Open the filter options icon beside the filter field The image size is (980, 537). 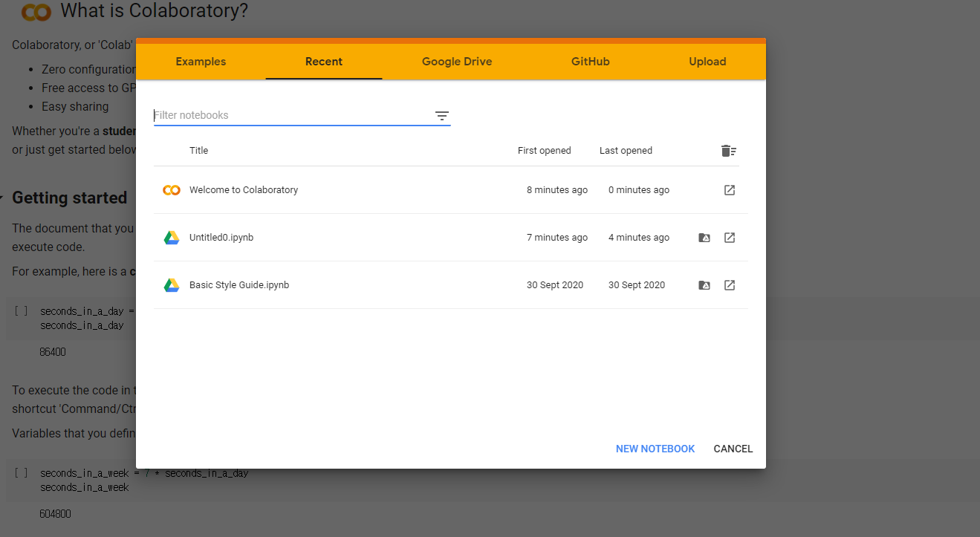tap(442, 116)
